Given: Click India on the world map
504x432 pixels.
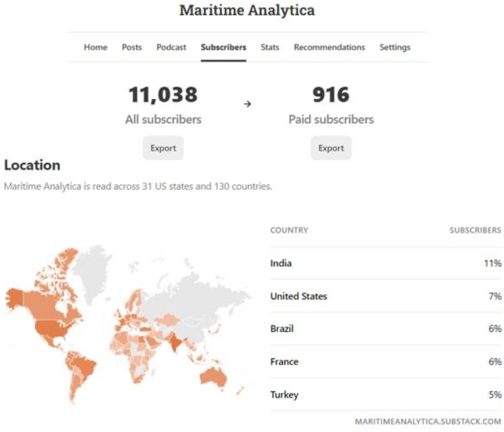Looking at the screenshot, I should [175, 342].
